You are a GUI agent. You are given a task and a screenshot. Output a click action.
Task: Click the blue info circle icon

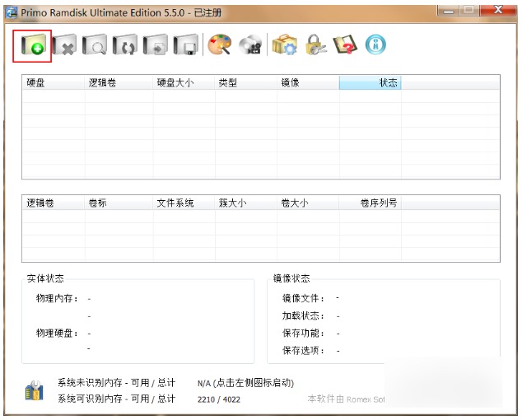(375, 44)
